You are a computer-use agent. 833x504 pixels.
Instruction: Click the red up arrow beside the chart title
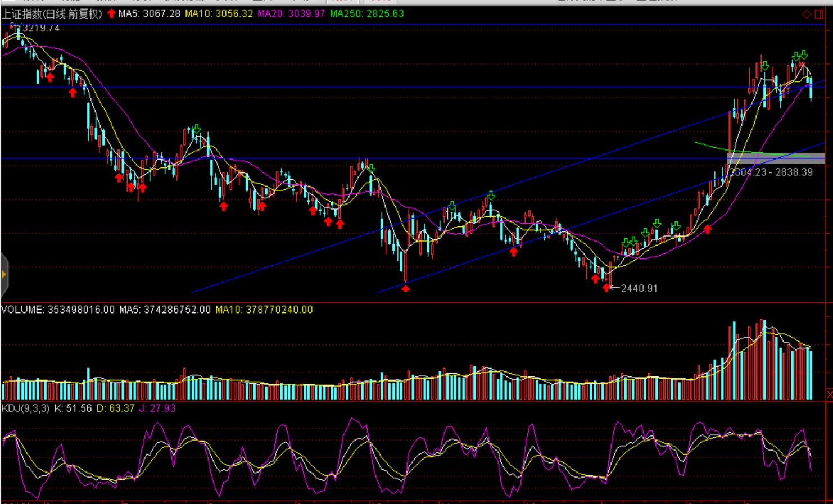[x=111, y=13]
